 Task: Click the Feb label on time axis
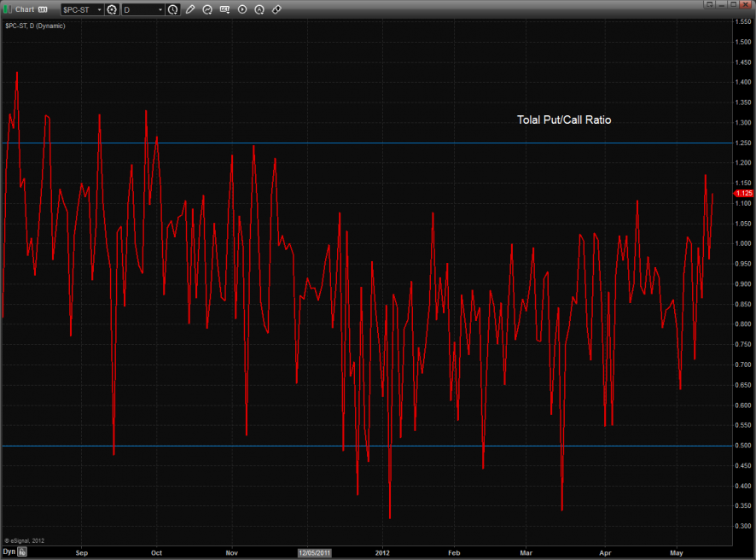click(454, 553)
